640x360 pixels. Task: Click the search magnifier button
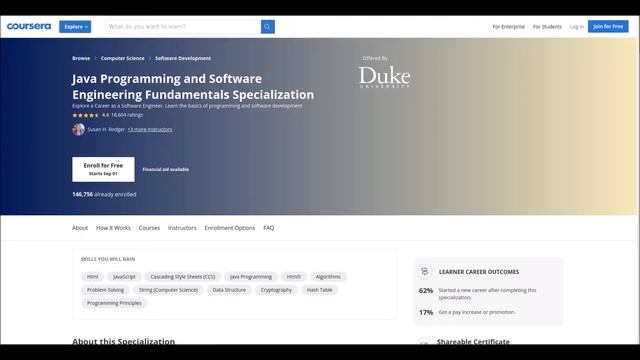click(268, 27)
